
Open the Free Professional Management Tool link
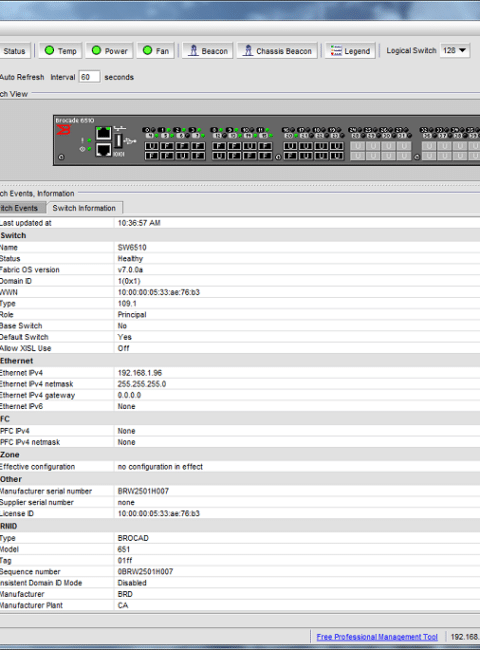[377, 637]
